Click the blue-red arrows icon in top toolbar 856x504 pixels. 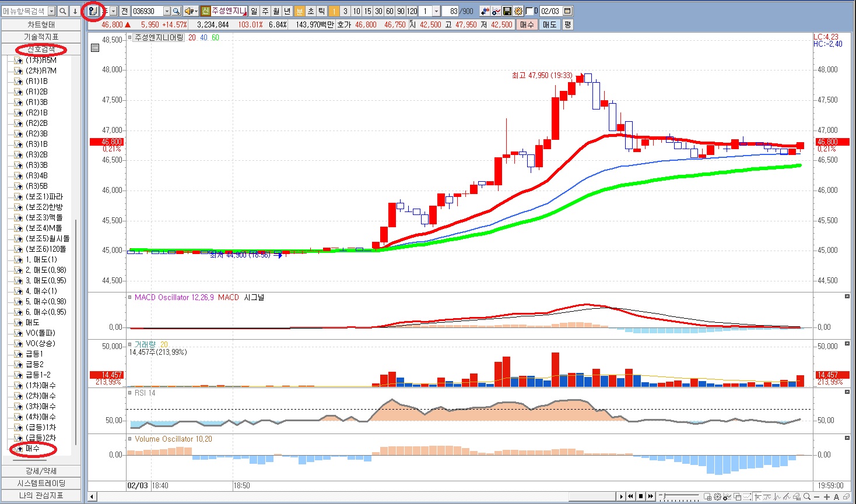pos(485,11)
